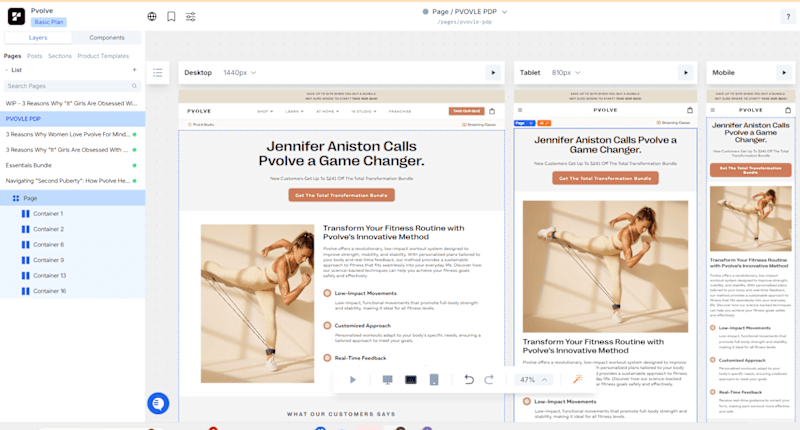Click Desktop 'Get The Total Transformation Bundle' button
Screen dimensions: 800x430
click(341, 195)
